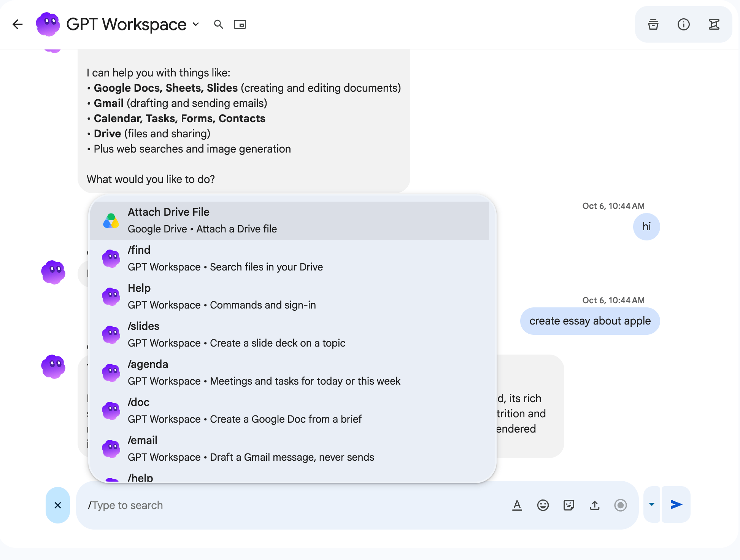Viewport: 740px width, 560px height.
Task: Choose the /email command
Action: pos(289,449)
